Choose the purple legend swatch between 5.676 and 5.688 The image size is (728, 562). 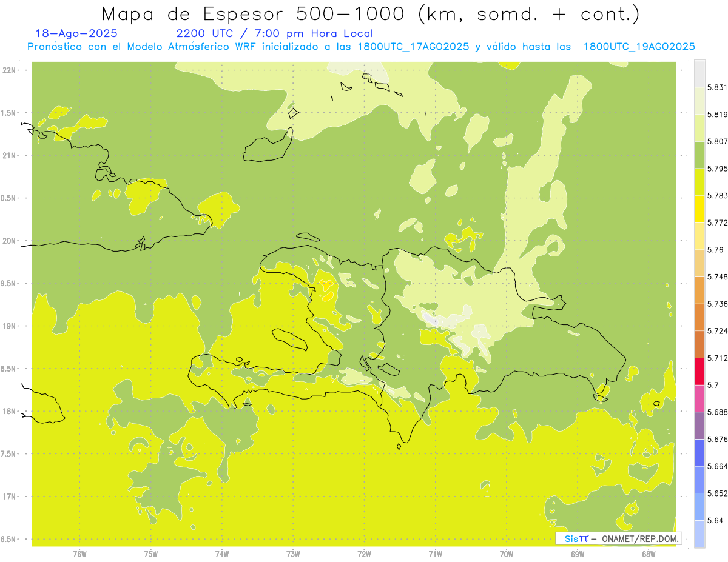[699, 426]
